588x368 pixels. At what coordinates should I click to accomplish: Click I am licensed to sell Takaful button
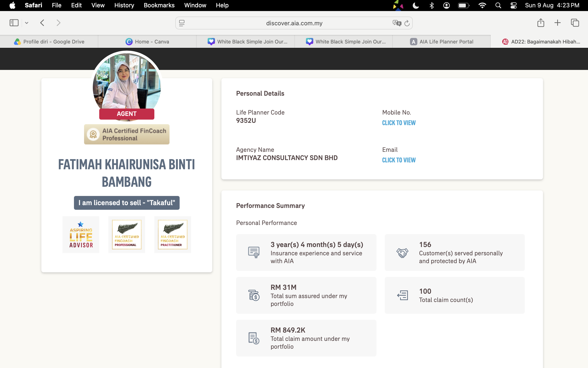point(127,203)
